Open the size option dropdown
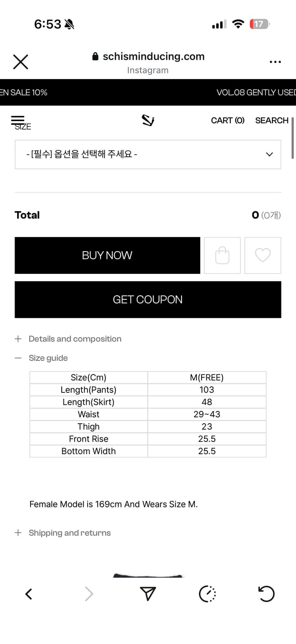 point(148,154)
